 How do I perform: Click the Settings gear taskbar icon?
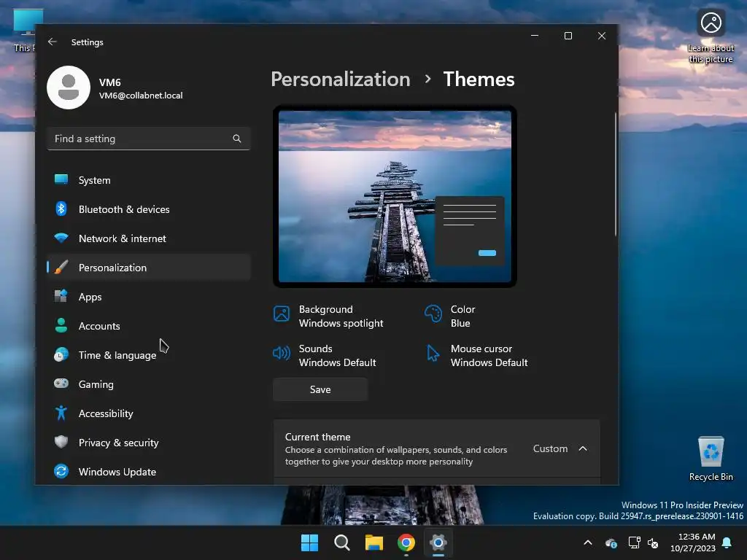click(438, 542)
